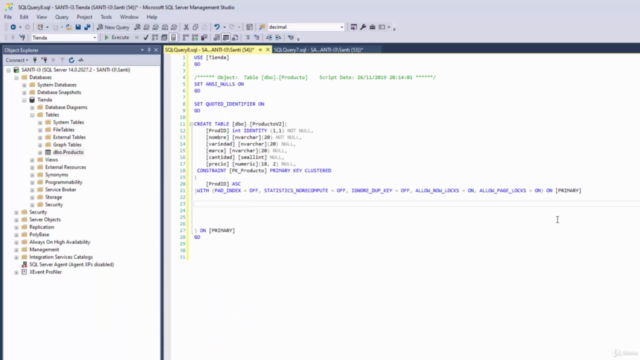Open the Window menu

pos(129,17)
